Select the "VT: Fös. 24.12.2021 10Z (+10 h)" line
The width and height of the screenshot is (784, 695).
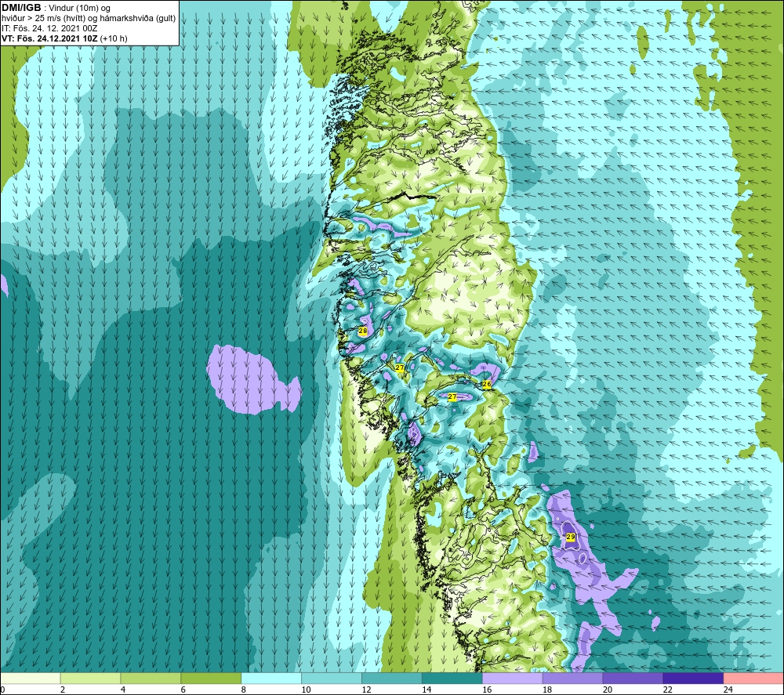point(64,38)
